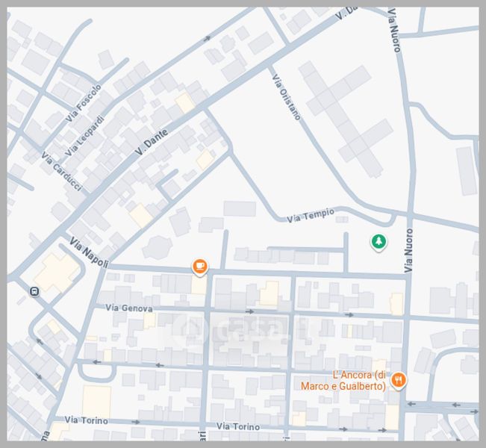Open the L'Ancora restaurant fork-knife pin
This screenshot has width=486, height=448.
(399, 380)
